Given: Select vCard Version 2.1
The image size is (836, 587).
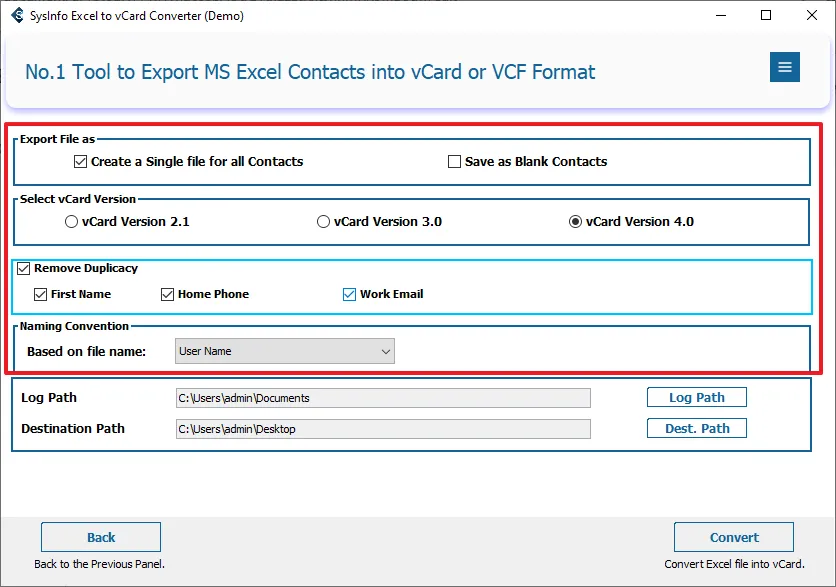Looking at the screenshot, I should click(72, 222).
